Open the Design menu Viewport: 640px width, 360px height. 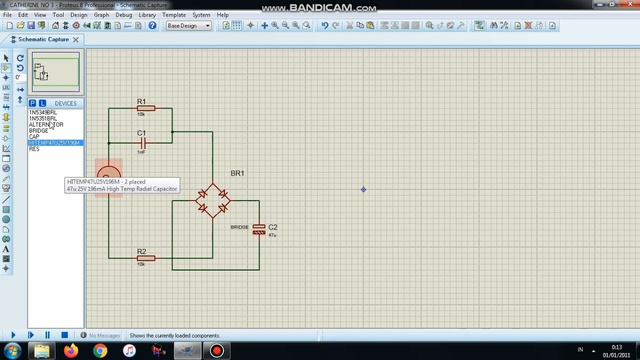point(79,15)
